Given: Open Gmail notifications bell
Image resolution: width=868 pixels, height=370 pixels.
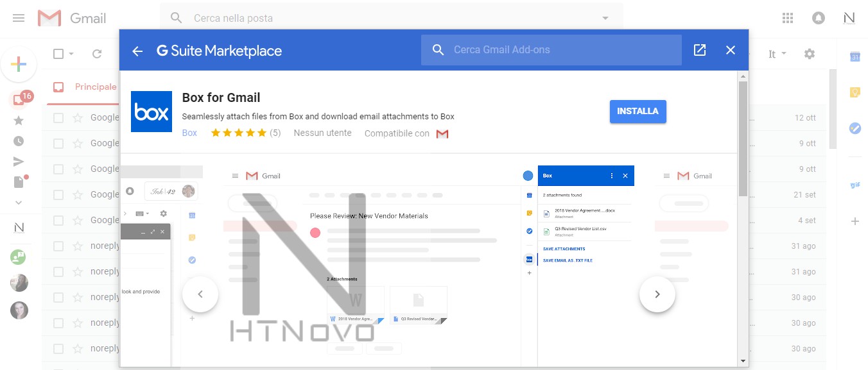Looking at the screenshot, I should point(818,17).
